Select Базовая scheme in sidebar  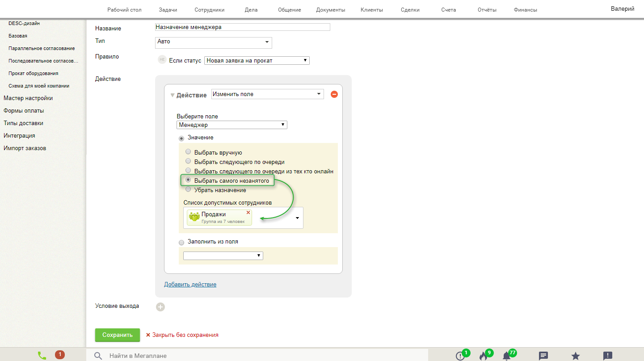pos(18,36)
